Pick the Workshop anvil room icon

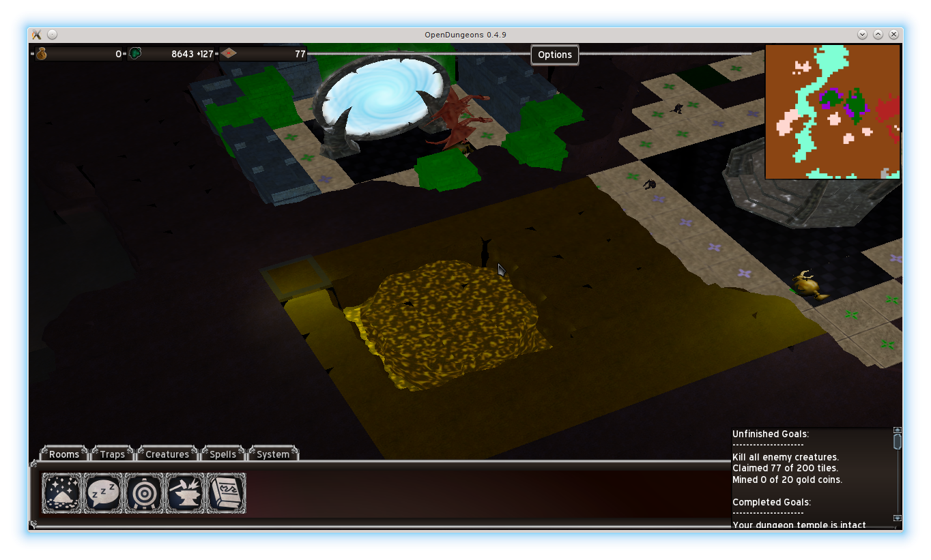[185, 493]
